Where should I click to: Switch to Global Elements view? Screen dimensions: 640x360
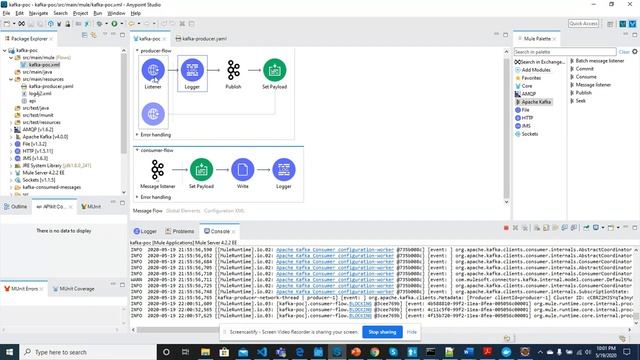(183, 211)
